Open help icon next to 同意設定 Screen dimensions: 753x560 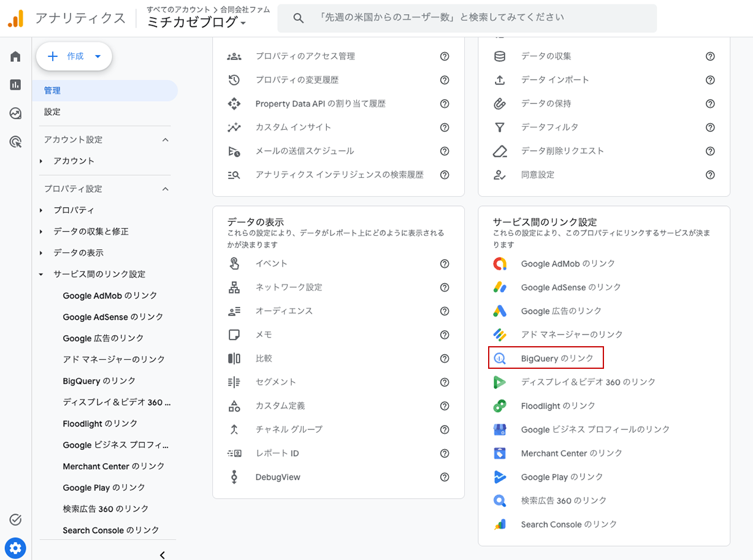[x=710, y=175]
